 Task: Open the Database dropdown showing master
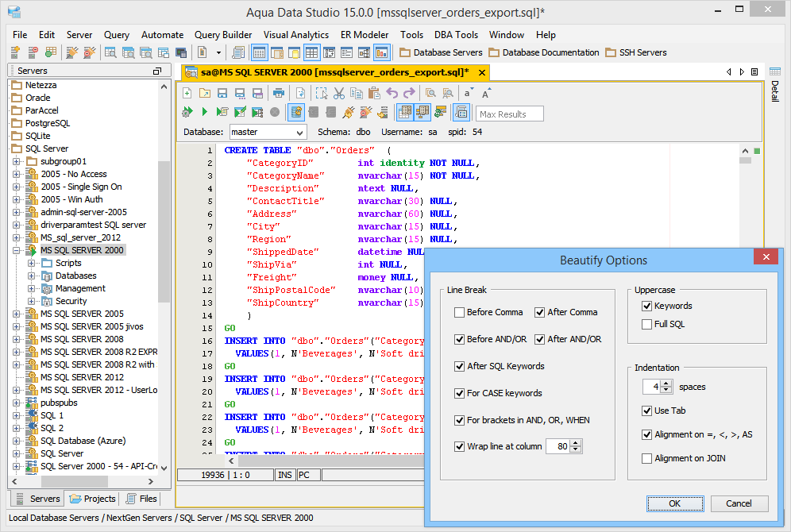tap(268, 133)
